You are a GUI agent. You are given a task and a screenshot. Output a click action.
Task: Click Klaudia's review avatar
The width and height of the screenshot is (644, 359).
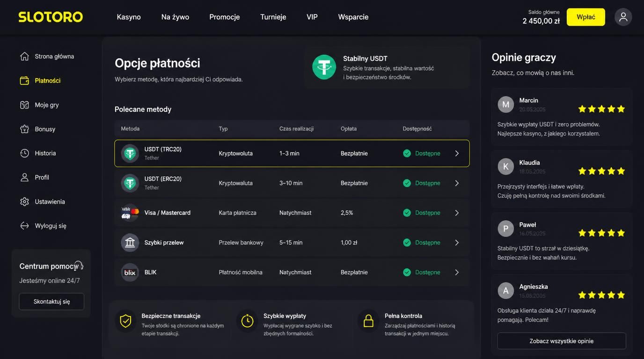tap(506, 166)
